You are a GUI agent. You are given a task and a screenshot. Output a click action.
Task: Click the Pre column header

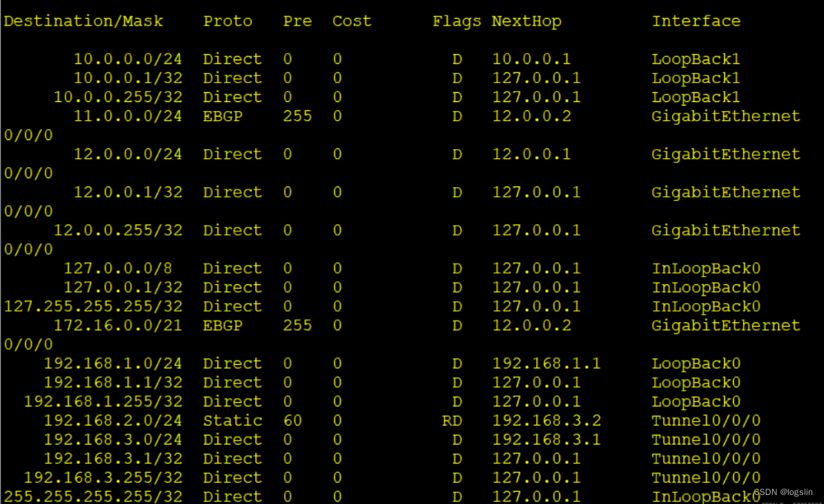coord(298,21)
